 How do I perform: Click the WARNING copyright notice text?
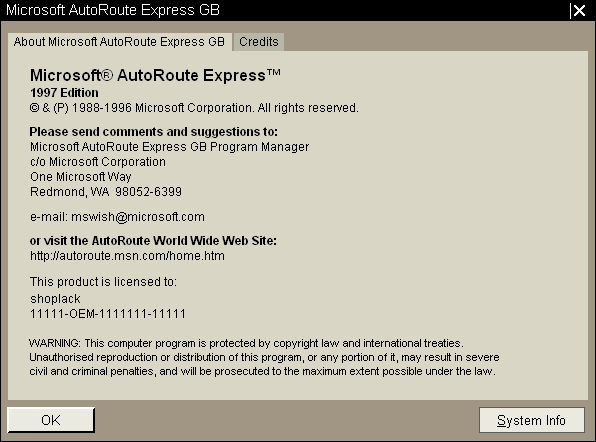[x=264, y=357]
